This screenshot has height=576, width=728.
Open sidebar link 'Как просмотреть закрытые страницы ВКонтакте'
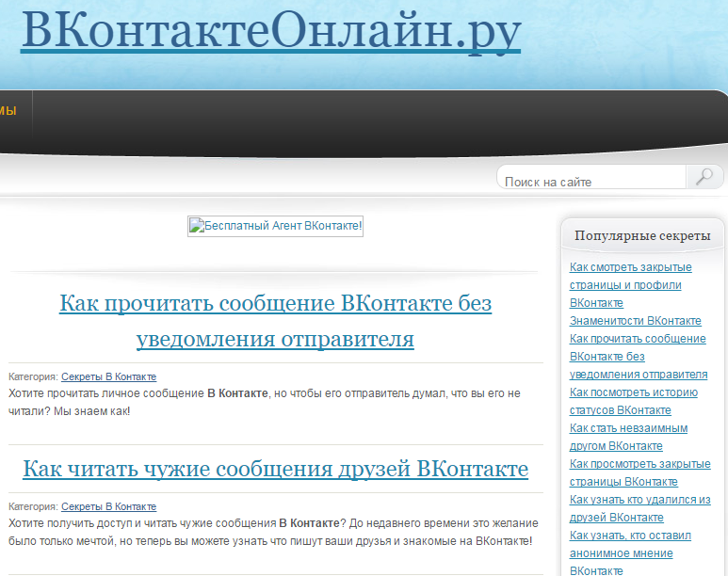[639, 472]
